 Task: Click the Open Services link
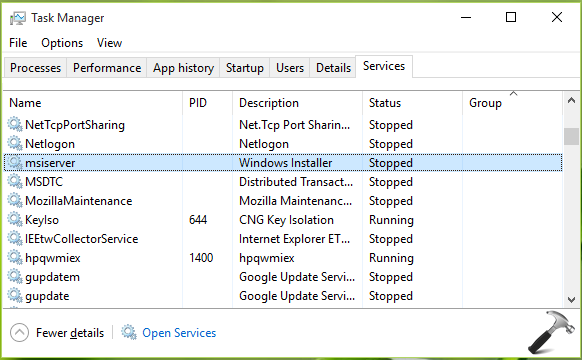(x=179, y=333)
